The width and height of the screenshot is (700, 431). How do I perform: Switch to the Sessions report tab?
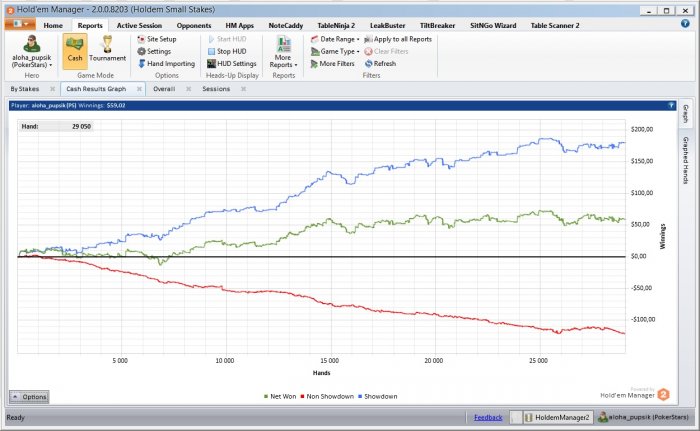[216, 89]
